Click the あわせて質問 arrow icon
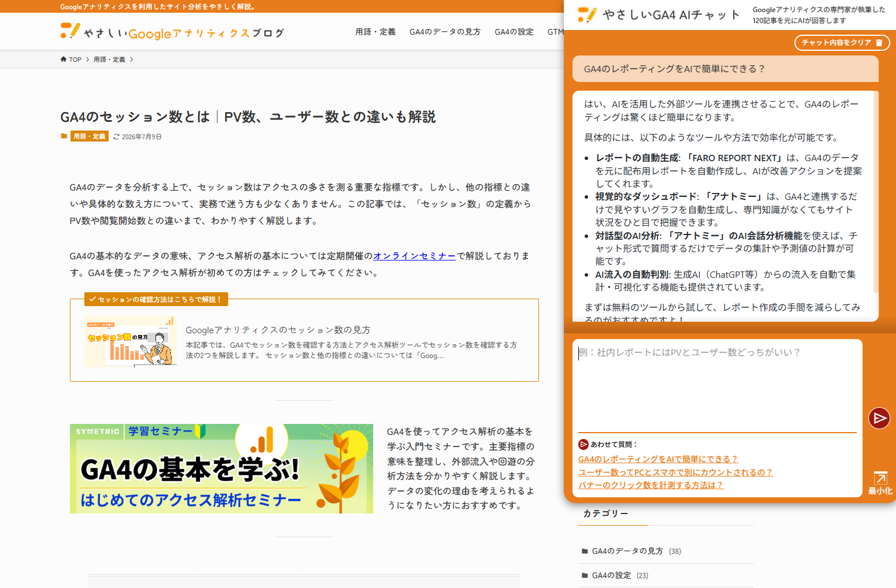This screenshot has width=896, height=588. pos(583,444)
